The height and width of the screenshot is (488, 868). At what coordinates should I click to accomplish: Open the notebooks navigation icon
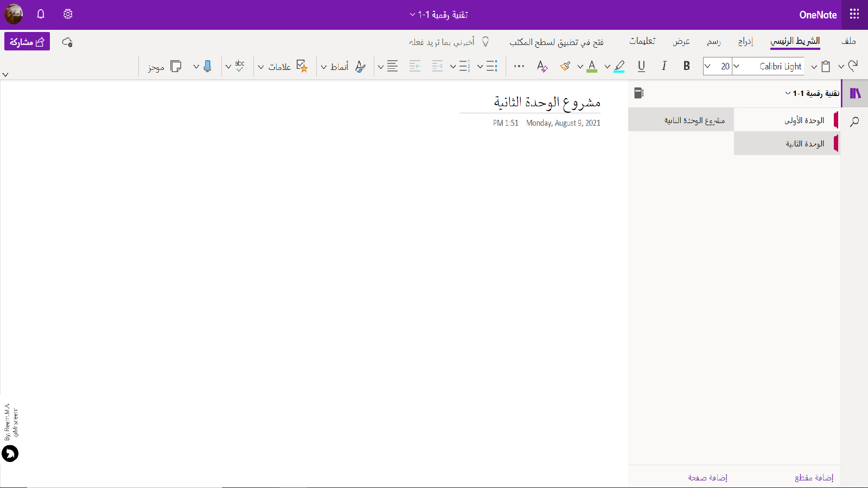[x=855, y=93]
